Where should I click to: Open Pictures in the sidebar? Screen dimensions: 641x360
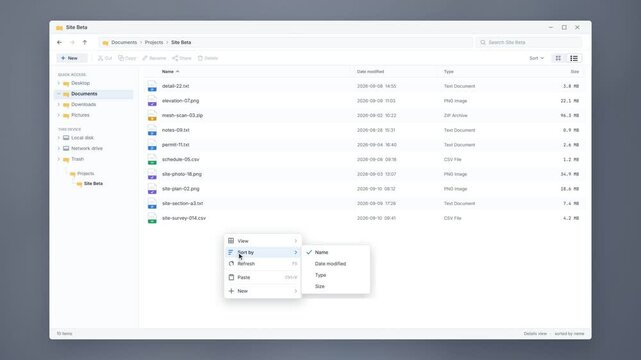pyautogui.click(x=80, y=115)
